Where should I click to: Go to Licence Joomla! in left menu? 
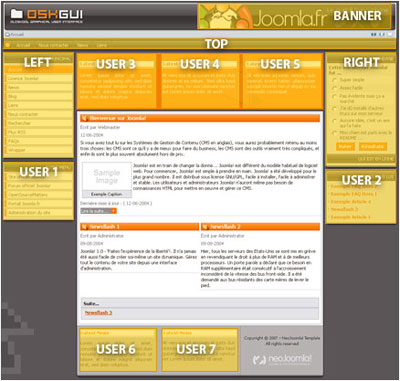pos(39,78)
